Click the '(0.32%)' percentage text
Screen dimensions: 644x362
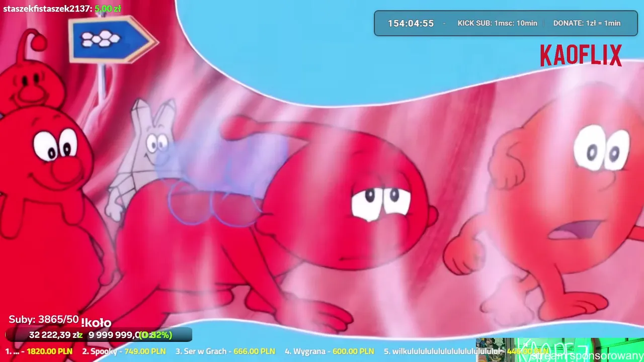coord(155,335)
